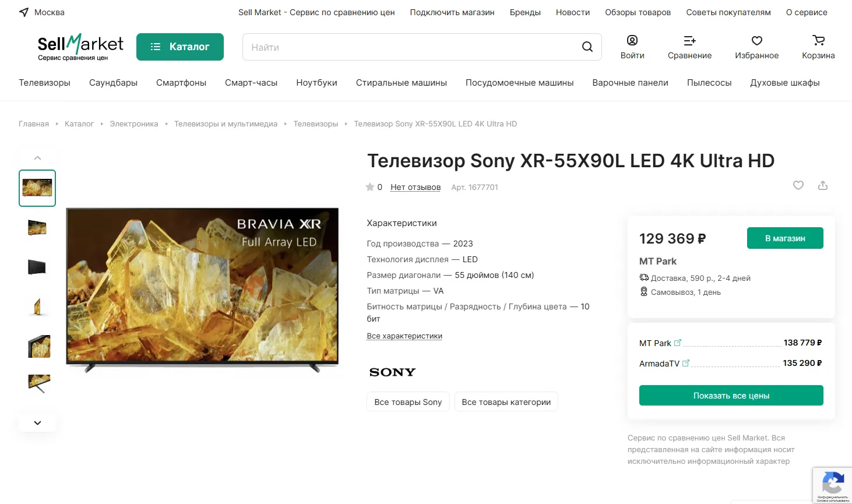Click Показать все цены button
Image resolution: width=852 pixels, height=504 pixels.
tap(731, 396)
